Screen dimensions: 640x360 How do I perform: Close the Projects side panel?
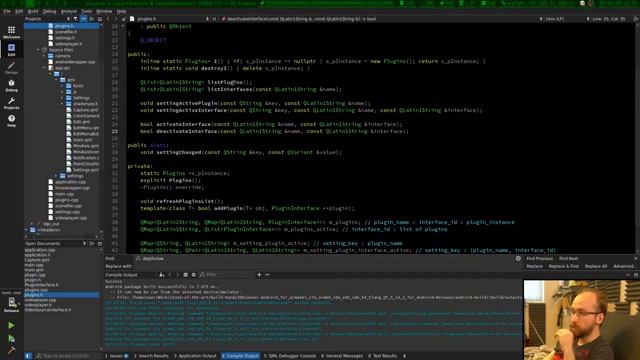coord(100,19)
